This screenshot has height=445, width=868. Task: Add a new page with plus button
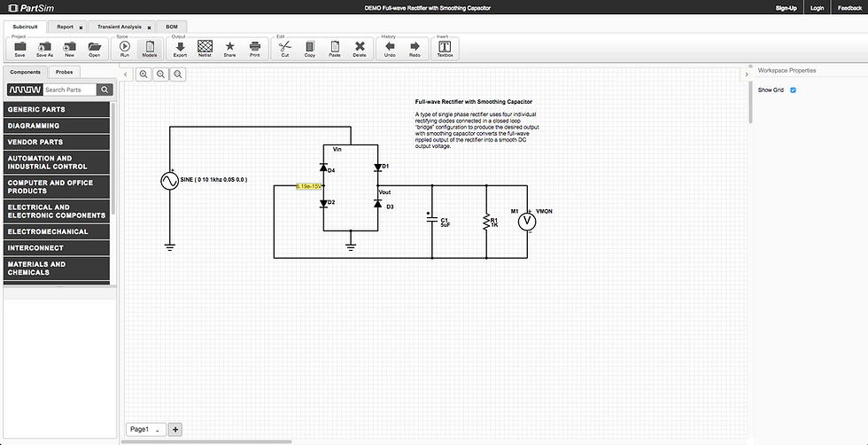point(175,429)
